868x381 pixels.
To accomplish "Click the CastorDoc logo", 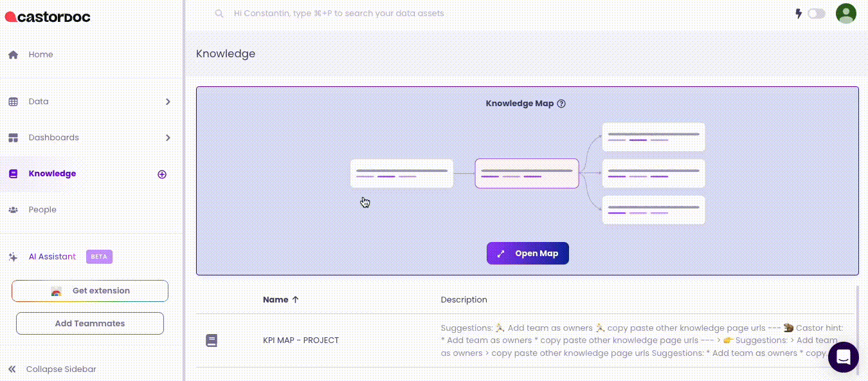I will tap(48, 17).
